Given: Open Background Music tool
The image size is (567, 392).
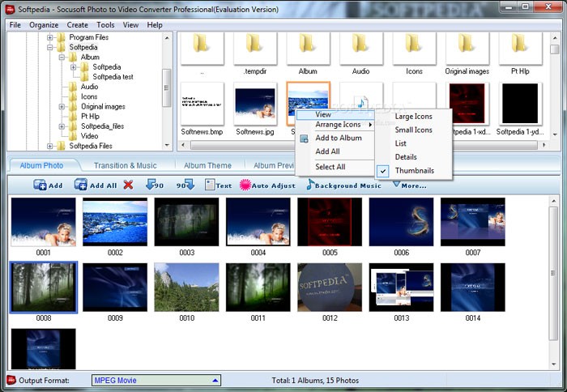Looking at the screenshot, I should tap(344, 185).
